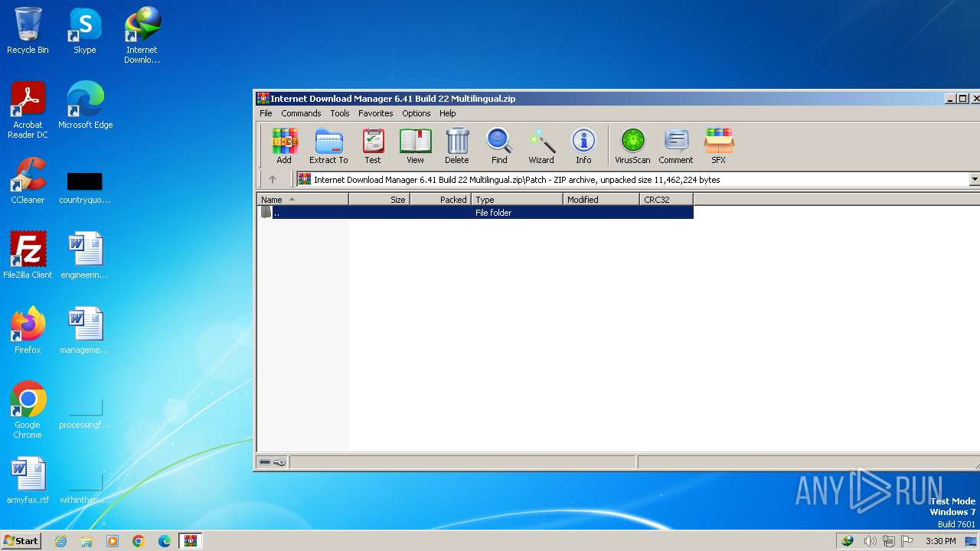Select the WinRAR taskbar button

pyautogui.click(x=190, y=541)
